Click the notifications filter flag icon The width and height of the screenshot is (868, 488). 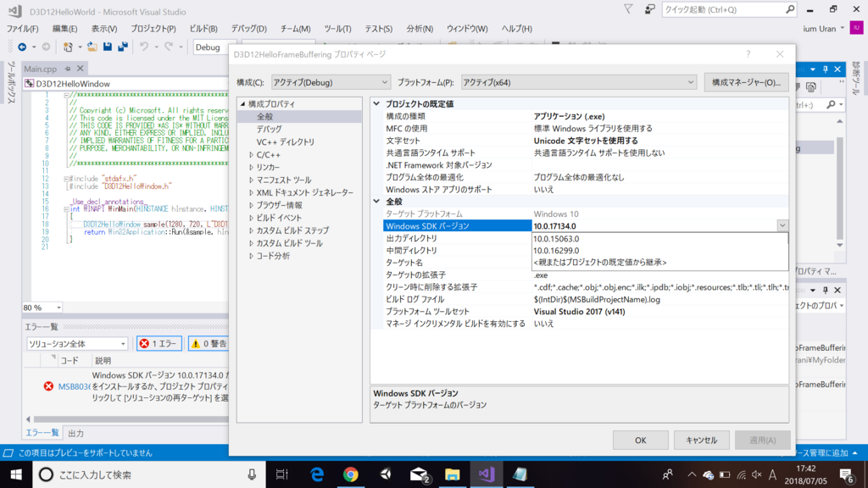(x=628, y=9)
